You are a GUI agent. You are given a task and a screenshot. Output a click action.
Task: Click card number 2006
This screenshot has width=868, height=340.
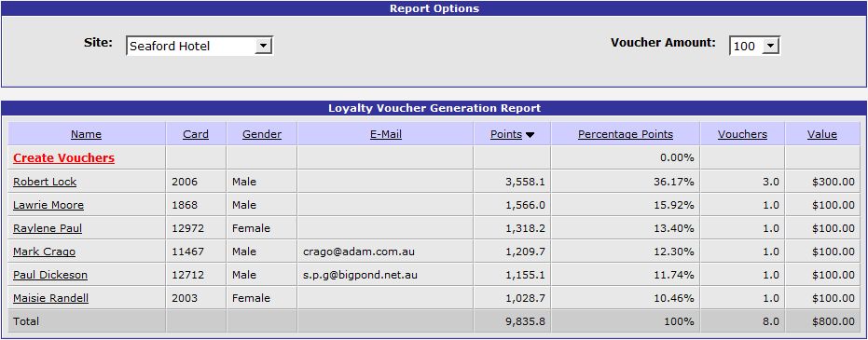tap(185, 182)
